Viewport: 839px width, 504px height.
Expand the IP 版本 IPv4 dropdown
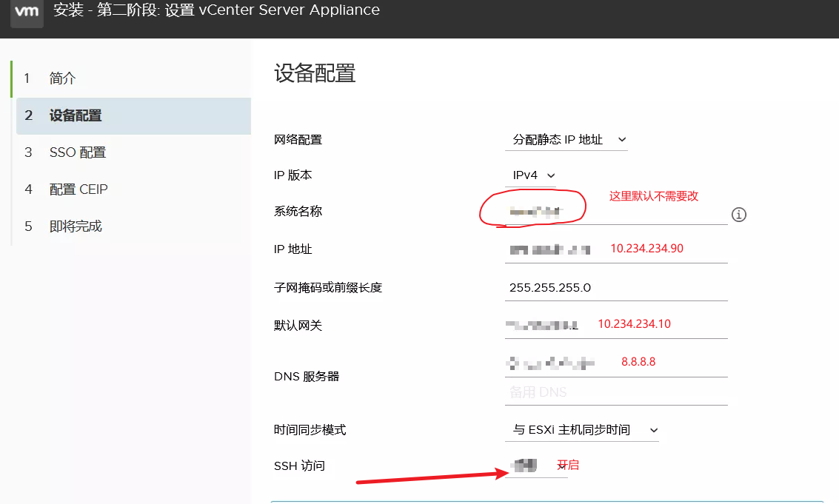532,175
